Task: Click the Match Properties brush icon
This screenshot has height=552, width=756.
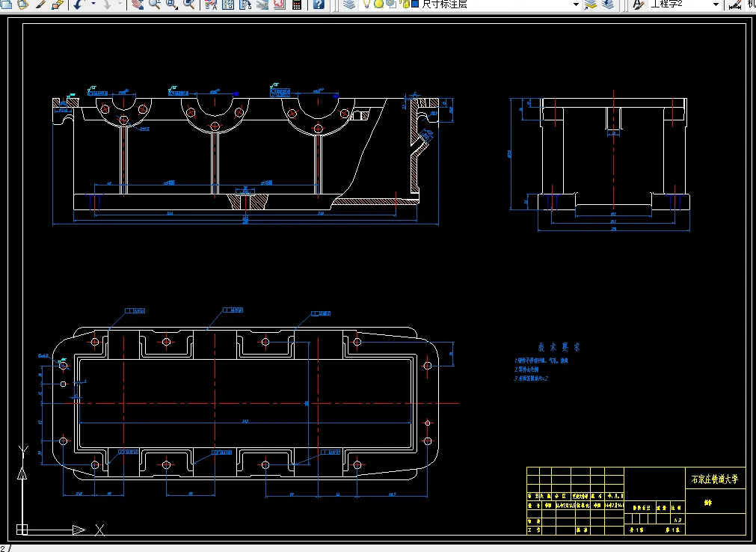Action: click(x=40, y=4)
